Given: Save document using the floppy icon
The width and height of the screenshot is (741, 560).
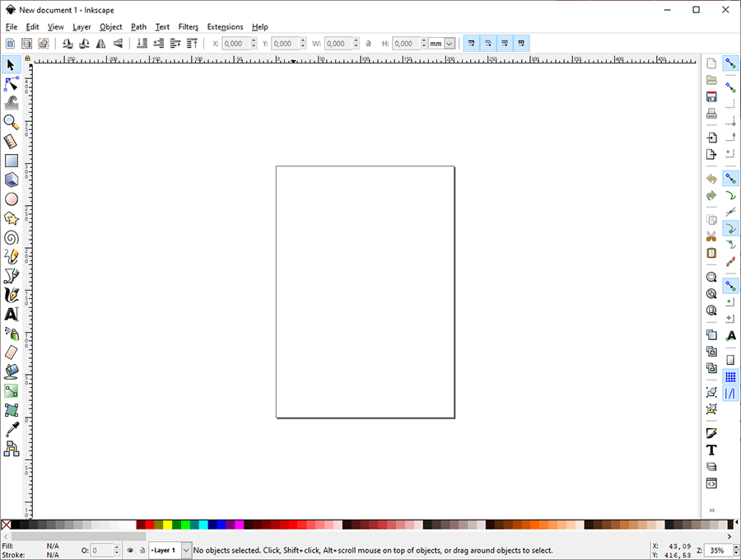Looking at the screenshot, I should point(711,97).
